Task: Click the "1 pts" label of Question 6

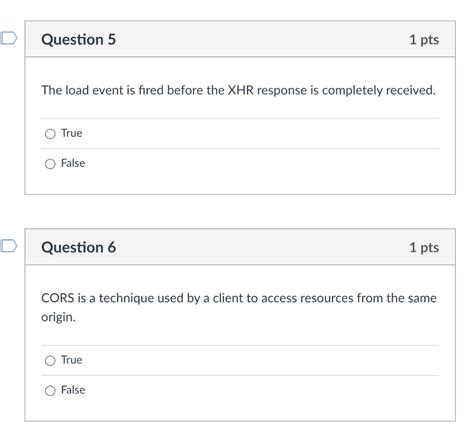Action: [x=424, y=248]
